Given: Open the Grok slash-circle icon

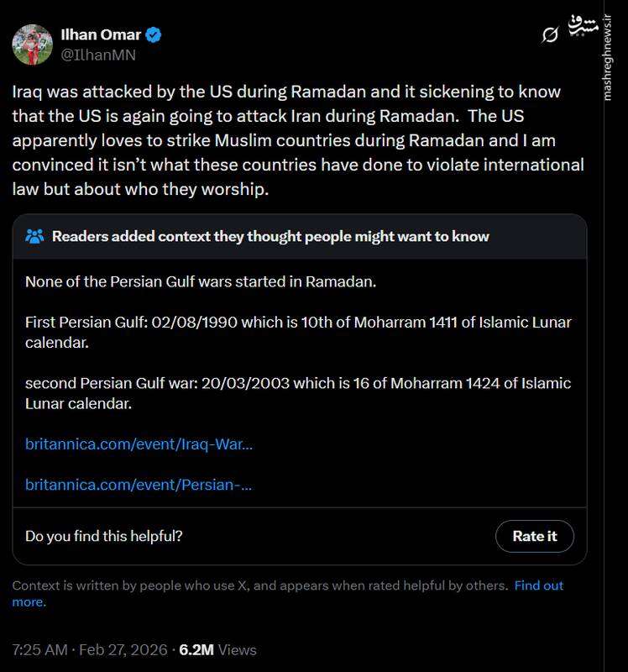Looking at the screenshot, I should (550, 34).
